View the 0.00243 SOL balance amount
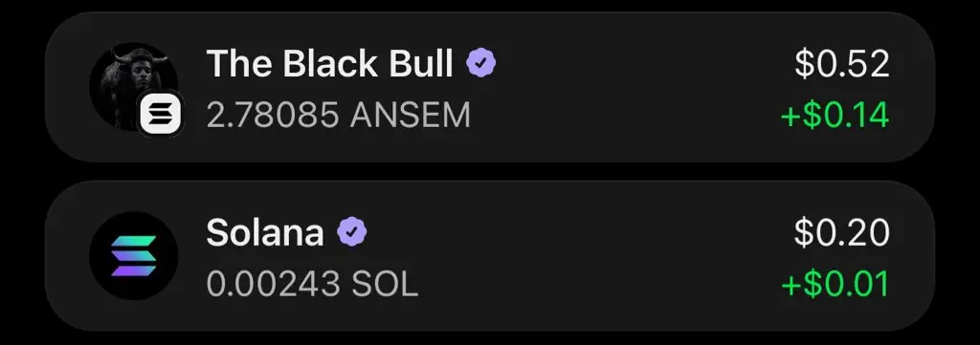 312,285
